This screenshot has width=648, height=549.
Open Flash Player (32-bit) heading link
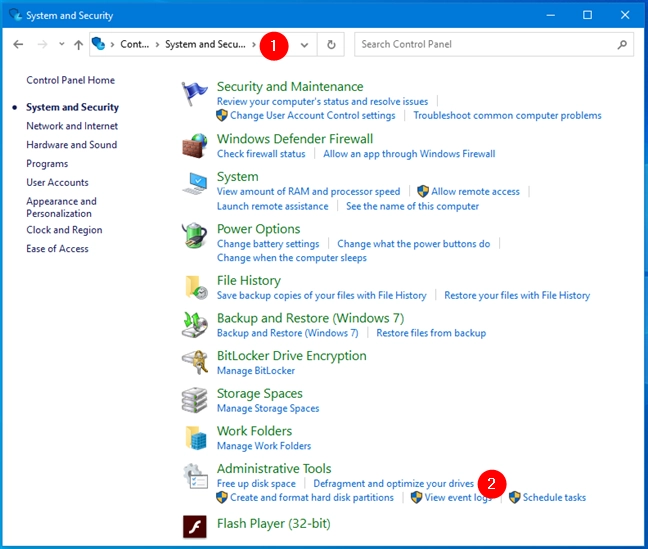pyautogui.click(x=274, y=524)
